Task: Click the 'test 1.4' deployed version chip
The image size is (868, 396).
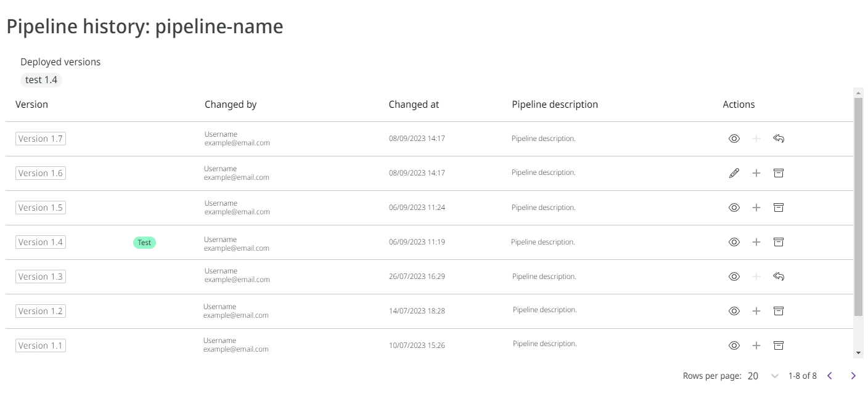Action: pos(41,80)
